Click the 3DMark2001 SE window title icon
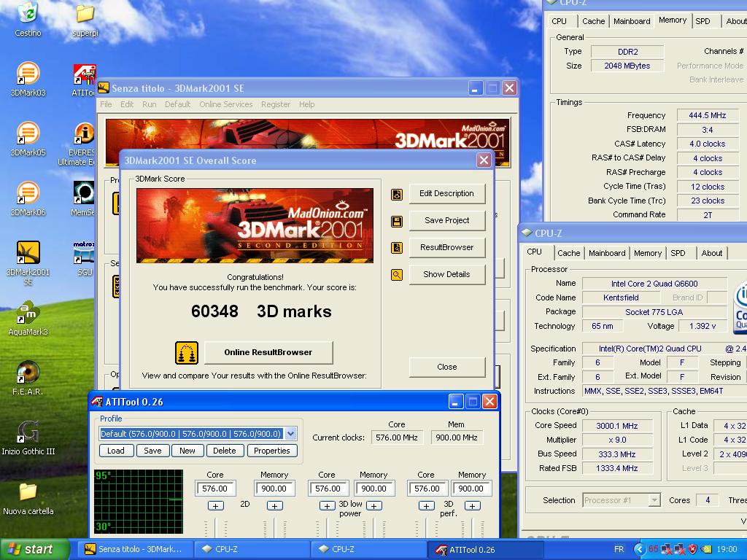This screenshot has height=560, width=747. 104,88
